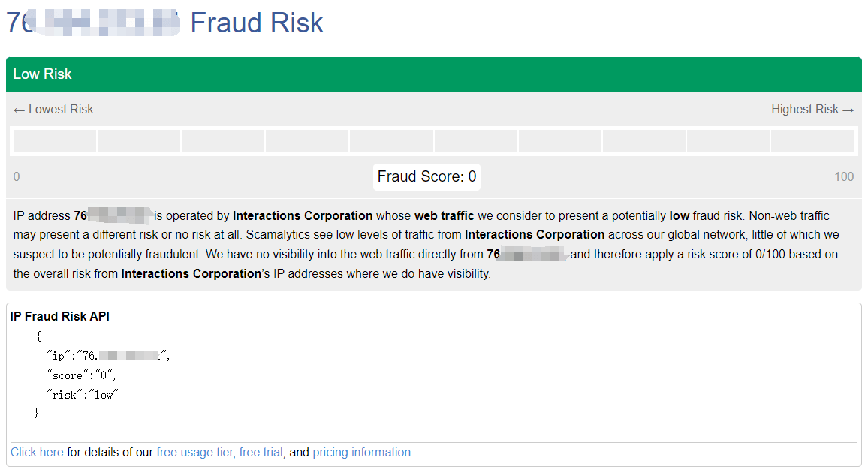Click the "score":"0" line in JSON

(x=81, y=375)
